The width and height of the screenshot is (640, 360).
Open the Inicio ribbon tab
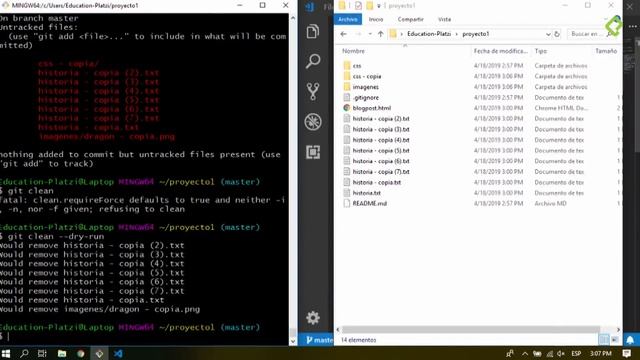[x=376, y=19]
